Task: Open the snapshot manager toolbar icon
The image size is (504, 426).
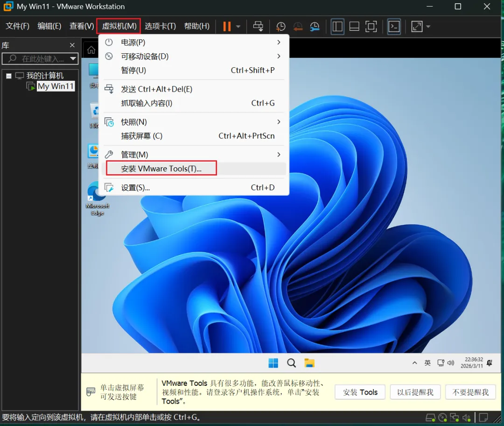Action: click(315, 26)
